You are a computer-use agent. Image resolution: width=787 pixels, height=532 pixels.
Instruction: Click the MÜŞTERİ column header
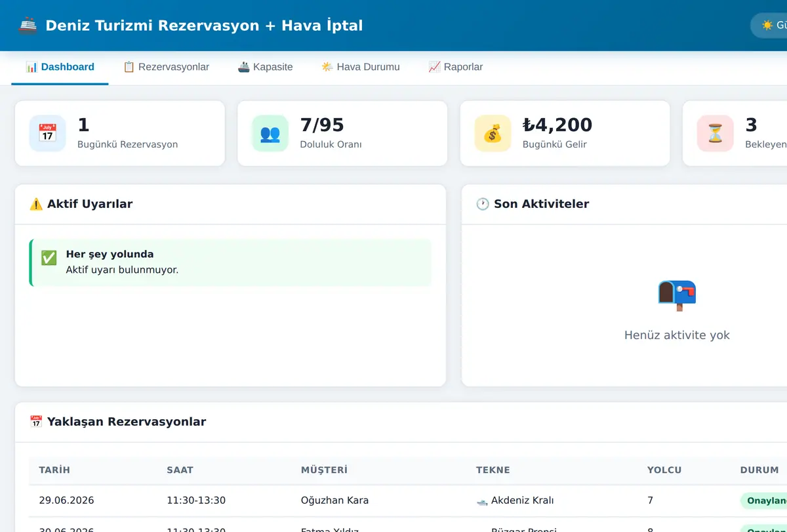(324, 470)
